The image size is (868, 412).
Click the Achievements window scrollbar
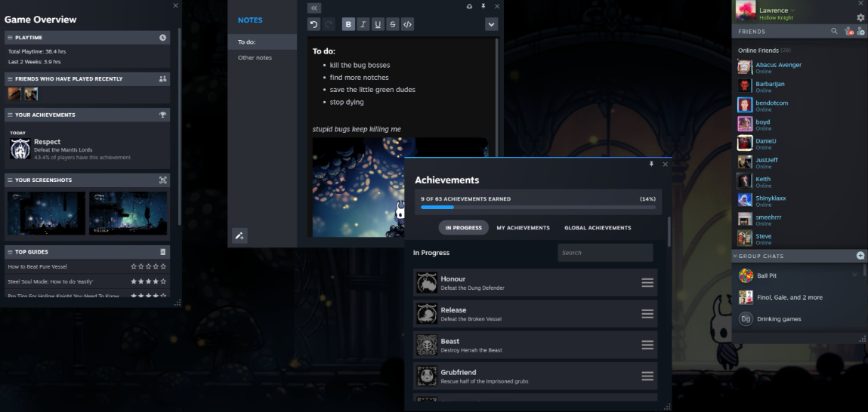tap(669, 231)
